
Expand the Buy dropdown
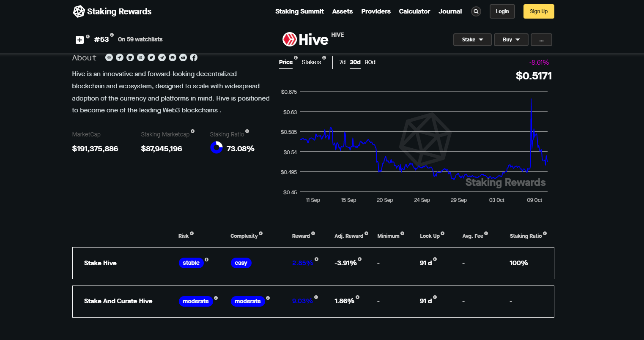pos(511,40)
